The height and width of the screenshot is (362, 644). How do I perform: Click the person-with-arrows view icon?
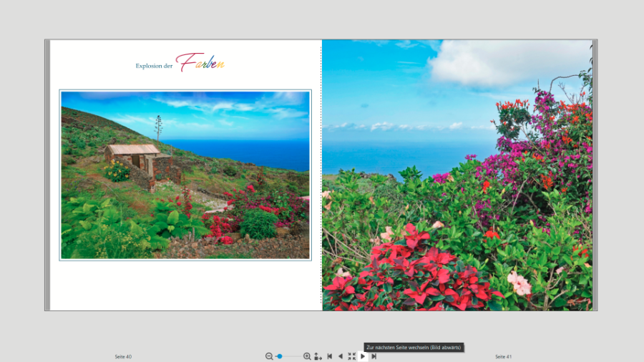click(318, 356)
